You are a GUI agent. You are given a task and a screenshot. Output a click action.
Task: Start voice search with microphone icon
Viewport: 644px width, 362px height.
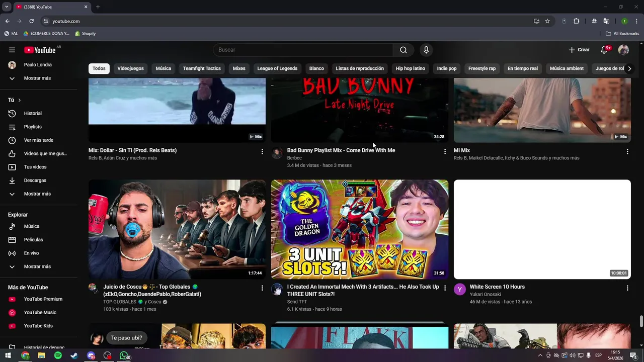[x=426, y=50]
